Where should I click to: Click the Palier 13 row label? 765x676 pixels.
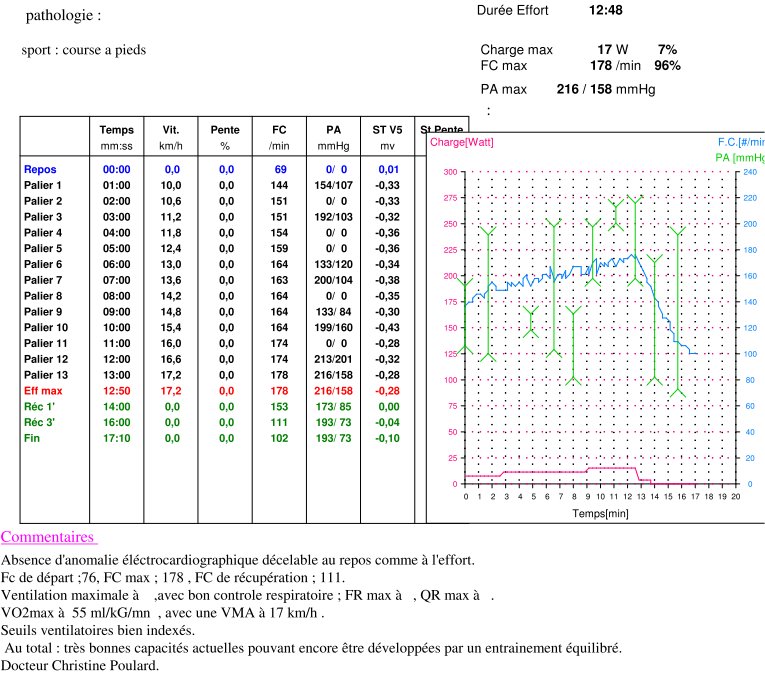click(46, 375)
